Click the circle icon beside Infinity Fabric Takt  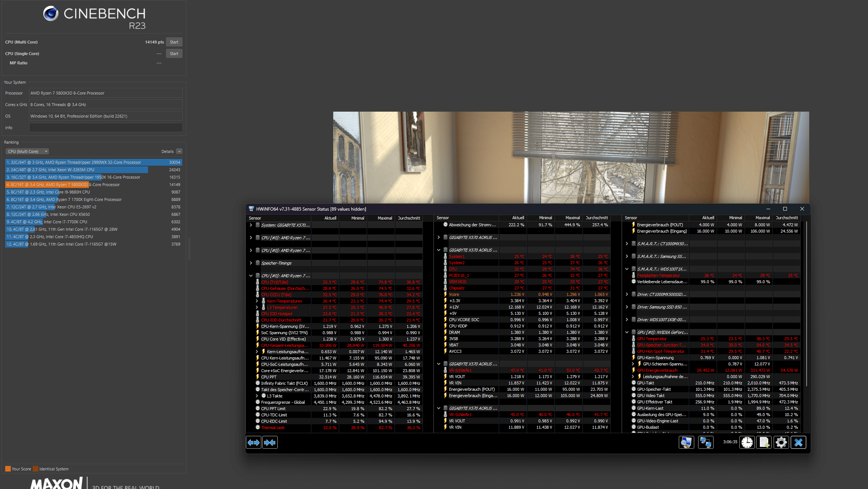click(x=257, y=383)
